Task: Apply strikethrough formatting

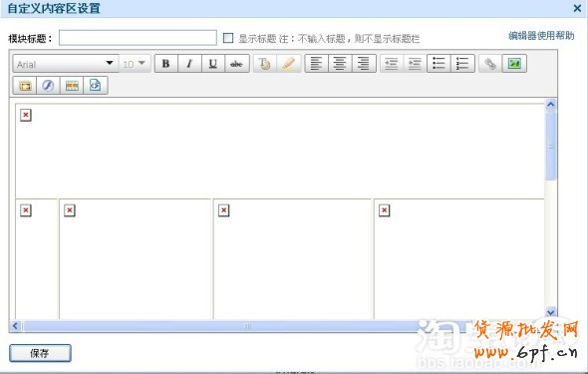Action: pos(236,64)
